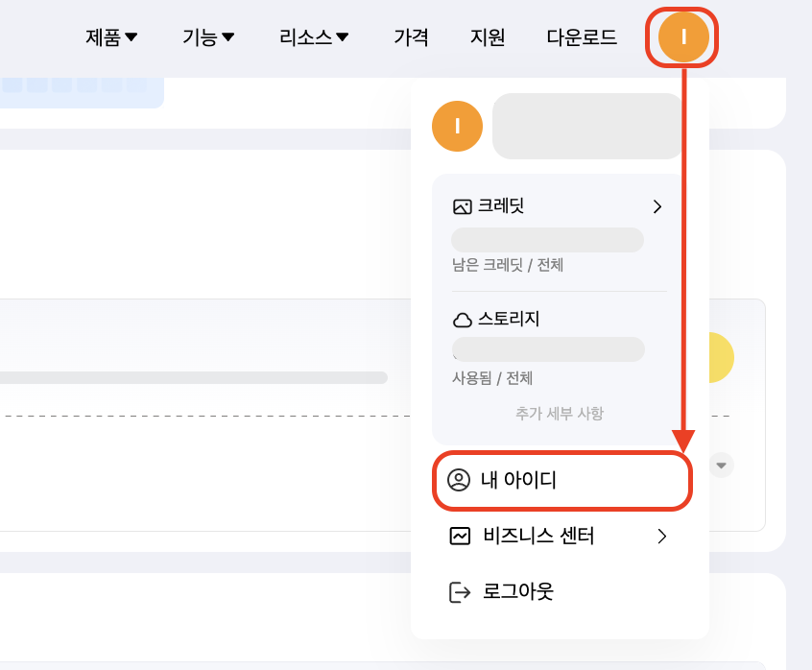Click the partially hidden yellow circle icon

(721, 357)
